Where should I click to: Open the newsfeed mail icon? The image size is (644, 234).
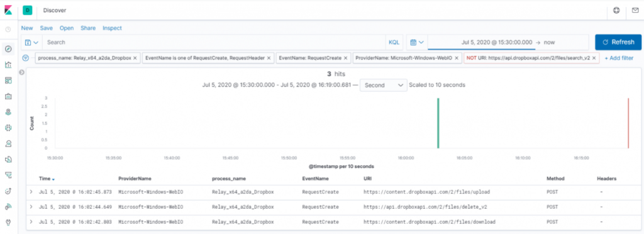click(x=635, y=10)
